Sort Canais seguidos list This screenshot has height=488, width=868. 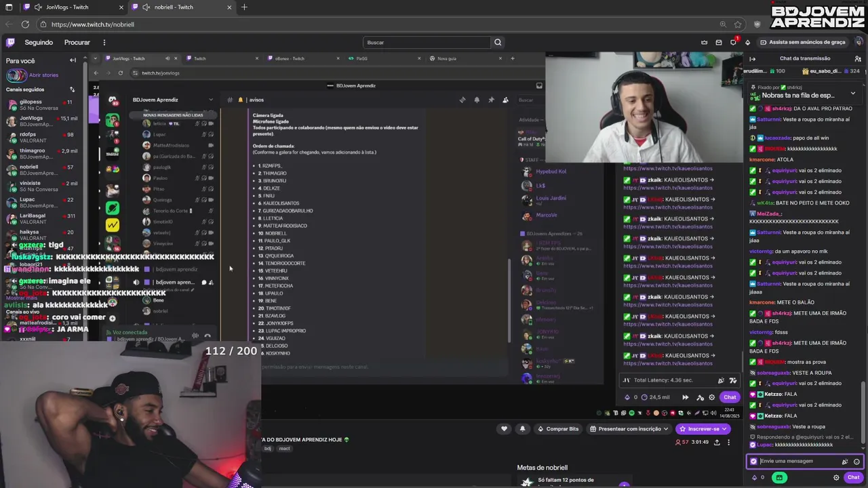click(72, 89)
